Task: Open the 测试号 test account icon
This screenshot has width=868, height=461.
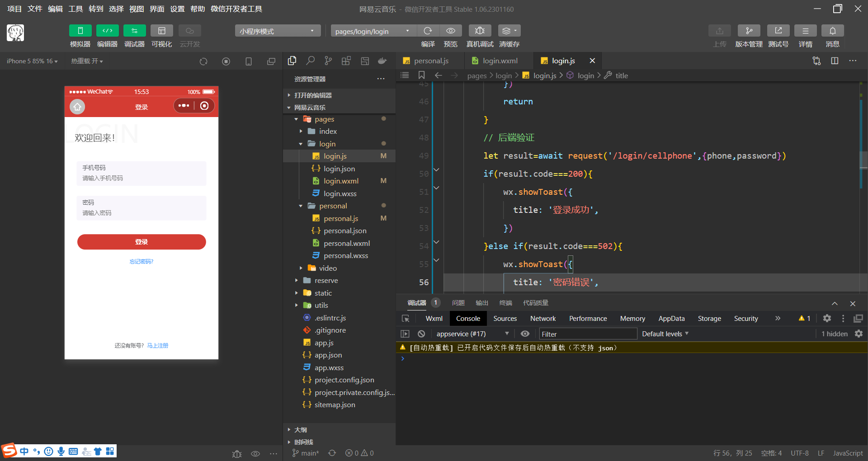Action: (778, 31)
